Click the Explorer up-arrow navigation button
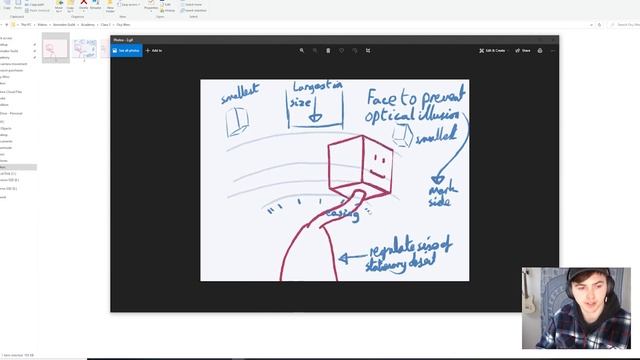The width and height of the screenshot is (640, 360). pyautogui.click(x=7, y=25)
